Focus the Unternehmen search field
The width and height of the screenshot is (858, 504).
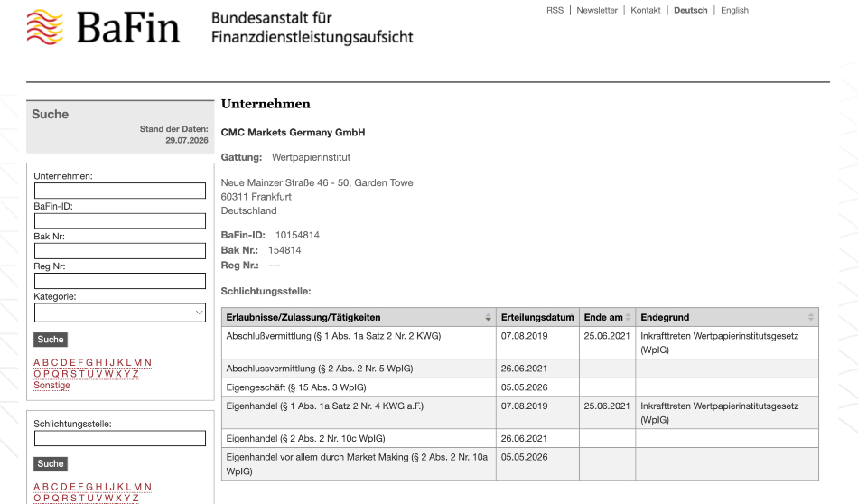point(120,191)
